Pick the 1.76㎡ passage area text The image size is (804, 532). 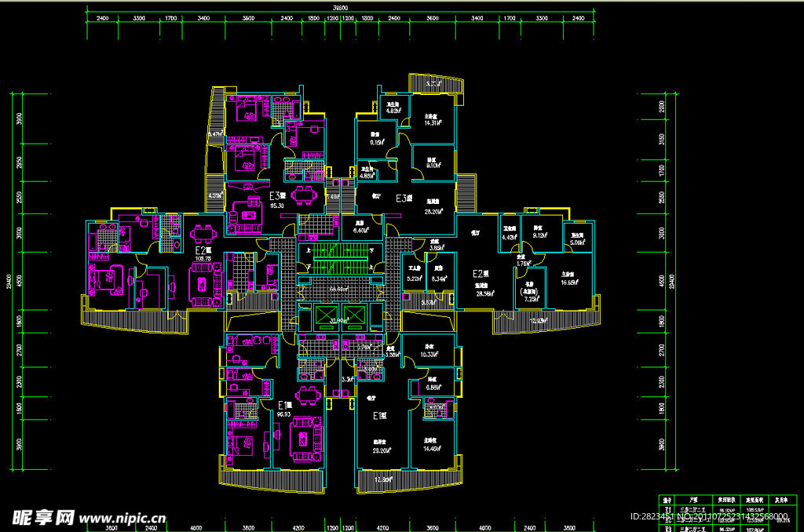pos(524,264)
